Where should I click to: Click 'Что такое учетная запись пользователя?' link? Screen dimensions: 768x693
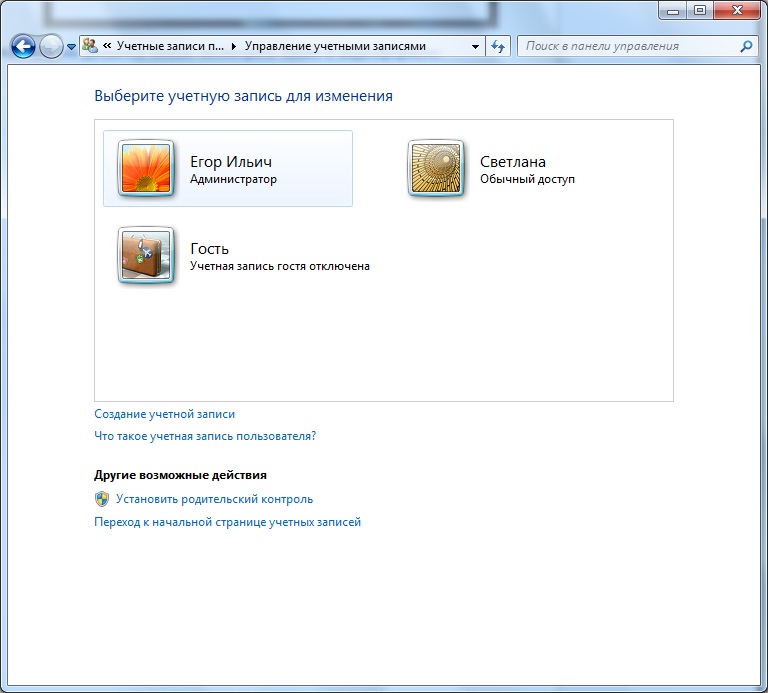pos(205,436)
